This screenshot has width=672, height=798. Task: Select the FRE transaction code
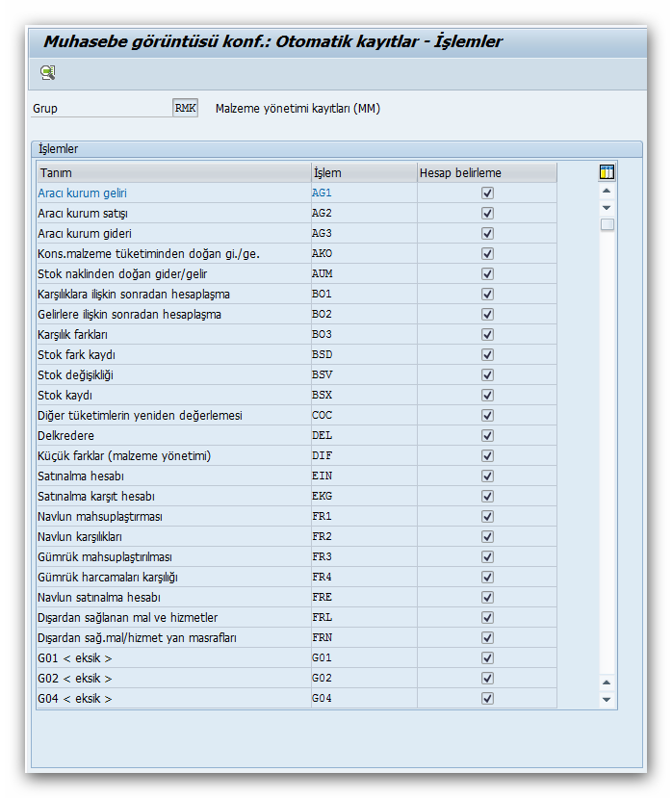click(364, 597)
